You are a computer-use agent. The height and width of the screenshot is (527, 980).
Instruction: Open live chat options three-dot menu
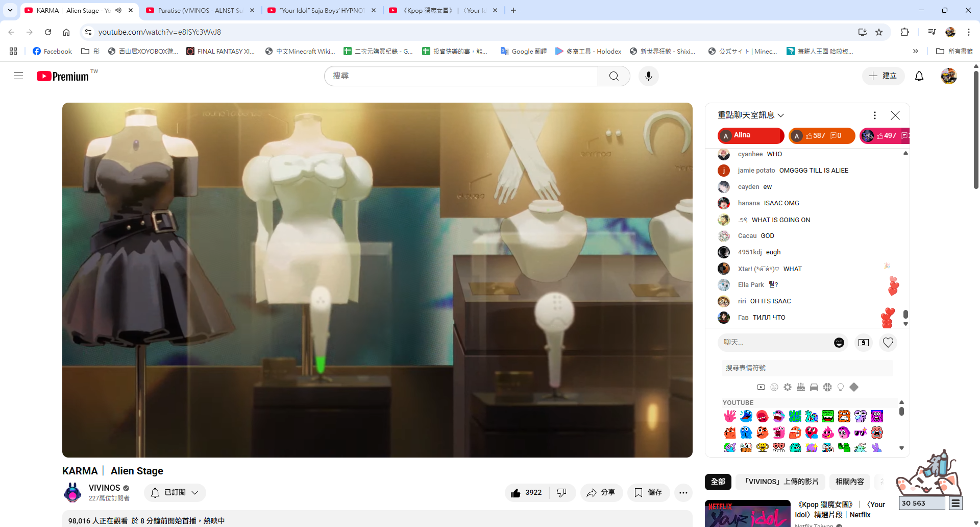click(x=874, y=115)
